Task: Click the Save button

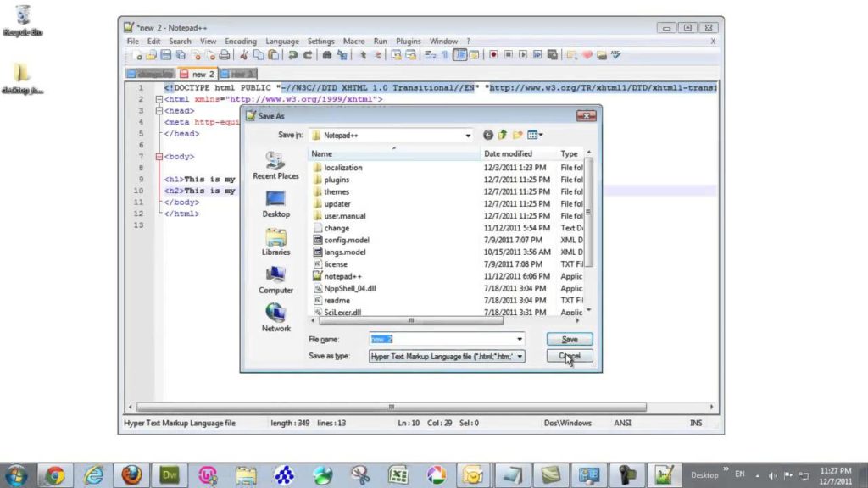Action: coord(569,339)
